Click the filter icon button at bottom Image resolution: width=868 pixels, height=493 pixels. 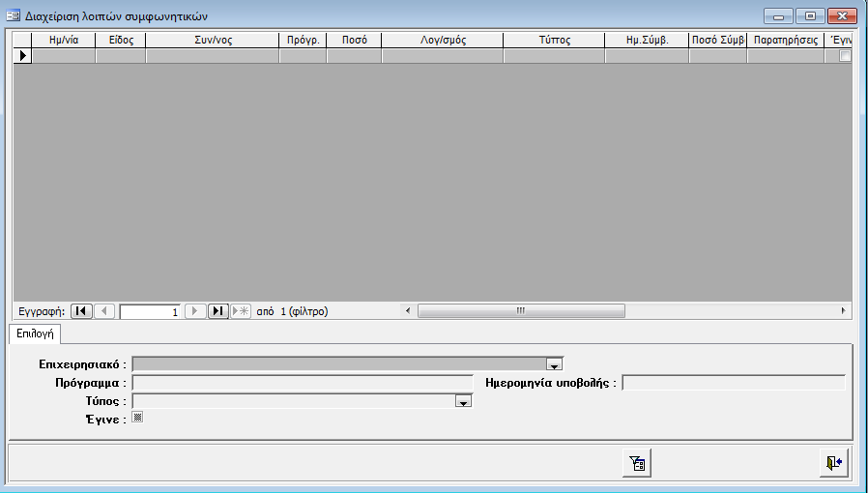[x=637, y=463]
